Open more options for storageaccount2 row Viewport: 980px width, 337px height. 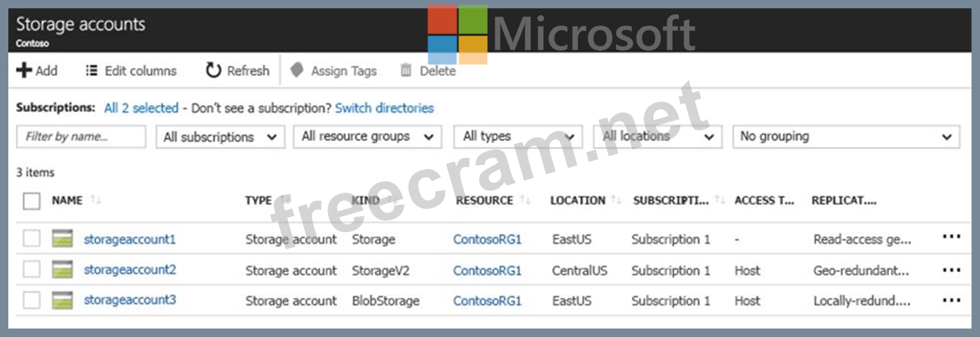pyautogui.click(x=951, y=270)
